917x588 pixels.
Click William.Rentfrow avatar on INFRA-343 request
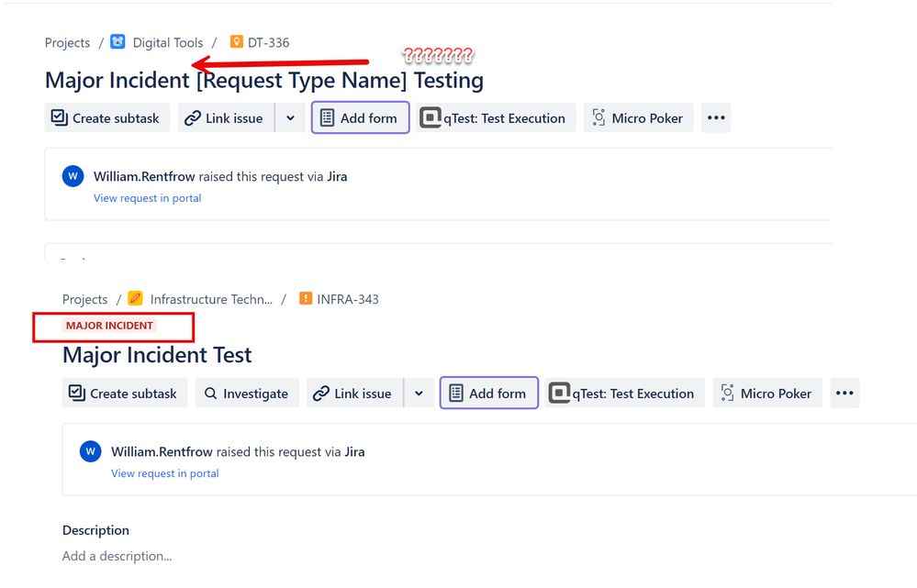[x=91, y=451]
